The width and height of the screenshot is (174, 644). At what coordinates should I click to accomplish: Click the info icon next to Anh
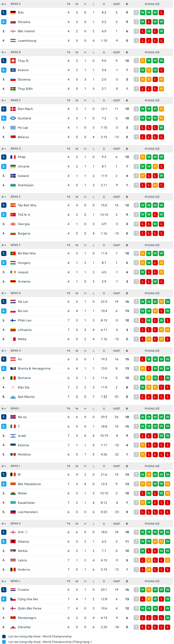coord(27,532)
